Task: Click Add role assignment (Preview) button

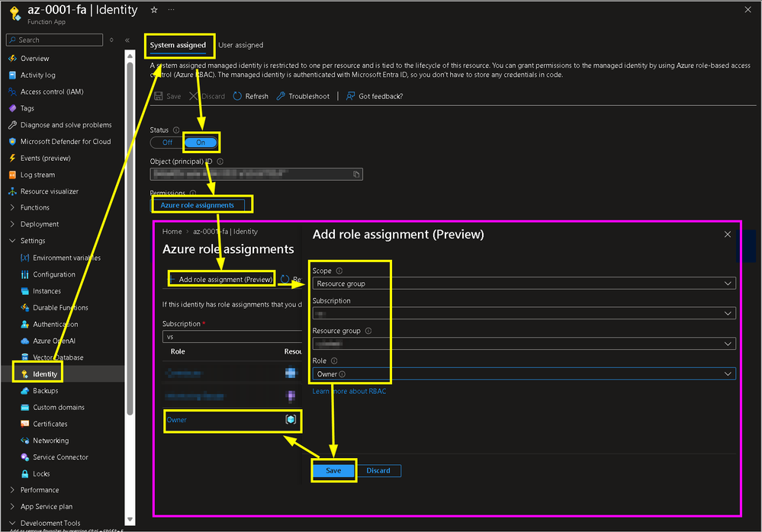Action: pyautogui.click(x=221, y=280)
